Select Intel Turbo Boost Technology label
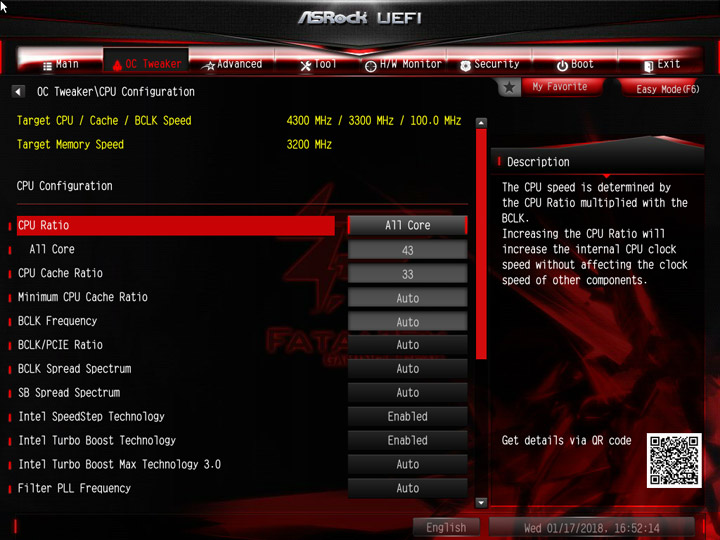This screenshot has width=720, height=540. click(x=97, y=440)
